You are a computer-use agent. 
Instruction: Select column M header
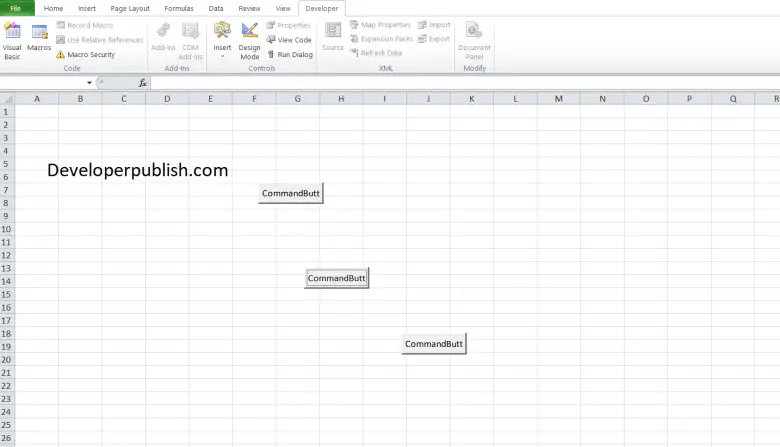(x=559, y=98)
